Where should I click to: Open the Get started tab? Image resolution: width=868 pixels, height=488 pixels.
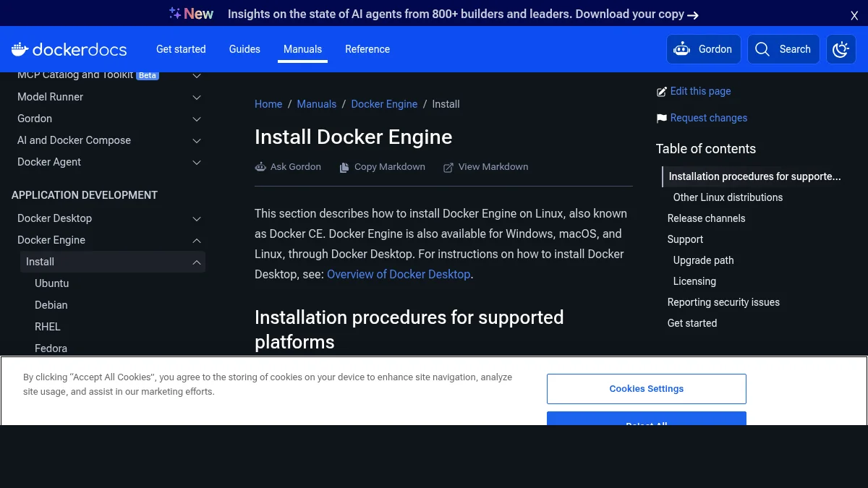tap(181, 49)
